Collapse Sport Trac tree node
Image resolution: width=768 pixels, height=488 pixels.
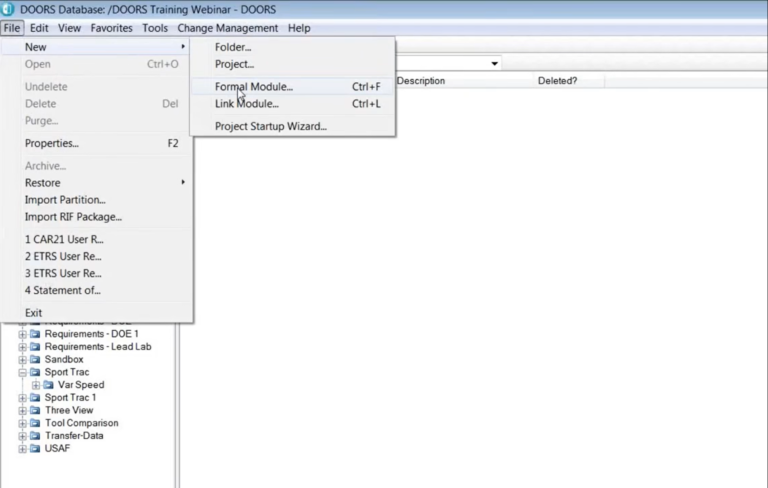coord(23,372)
